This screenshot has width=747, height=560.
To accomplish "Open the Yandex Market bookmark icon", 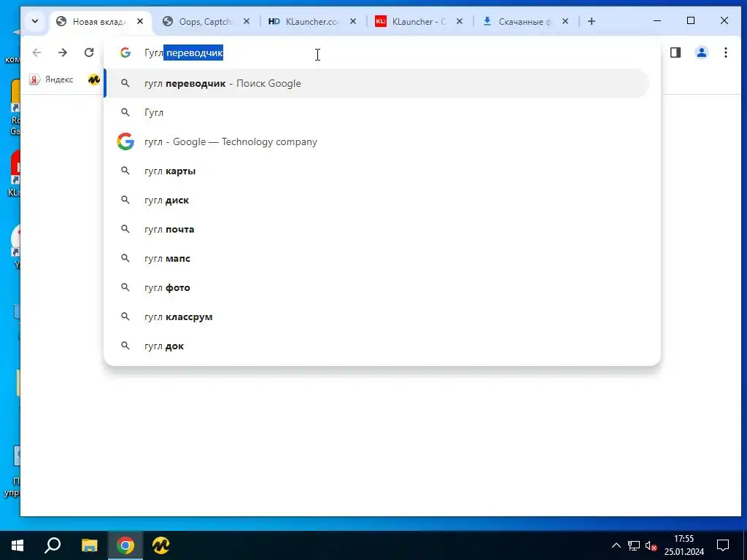I will (x=94, y=79).
